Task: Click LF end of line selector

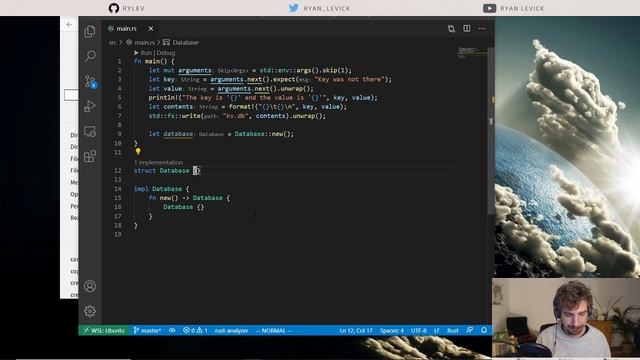Action: click(x=437, y=331)
